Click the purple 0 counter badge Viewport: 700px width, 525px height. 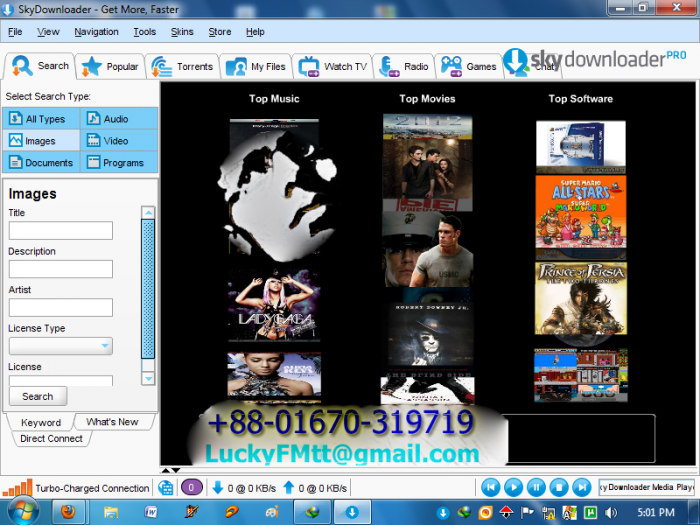pos(192,488)
